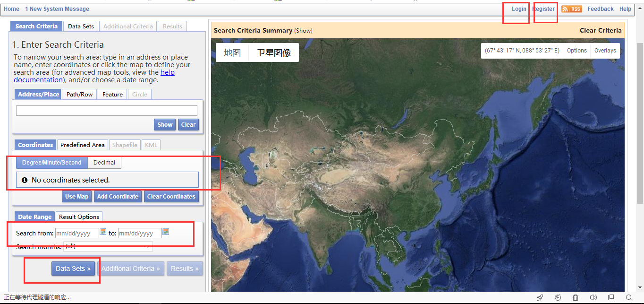Click the Data Sets » button
The image size is (644, 304).
pos(73,268)
